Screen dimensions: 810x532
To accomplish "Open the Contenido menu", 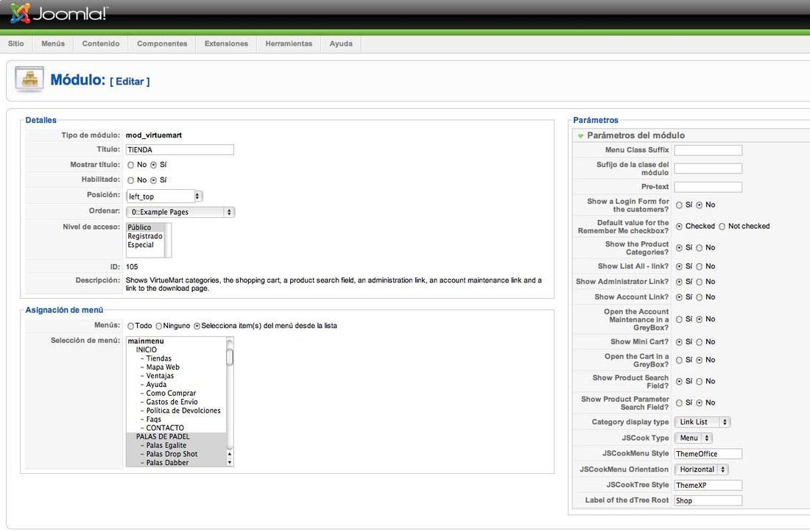I will point(101,43).
